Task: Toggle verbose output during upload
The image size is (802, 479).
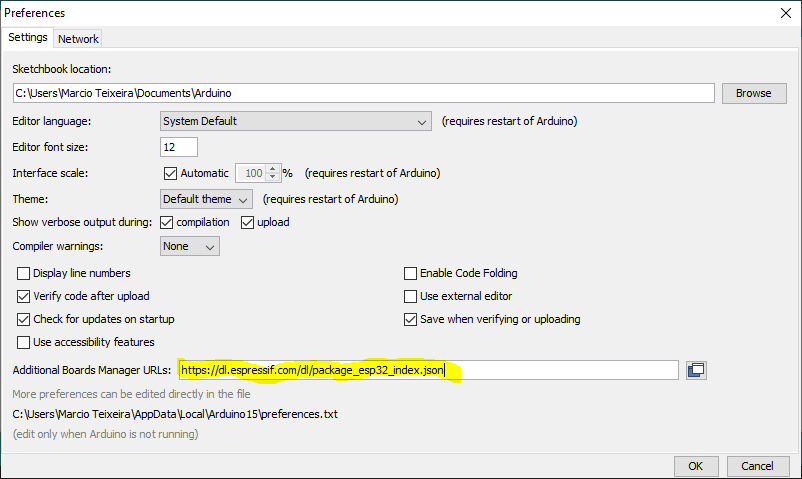Action: coord(247,222)
